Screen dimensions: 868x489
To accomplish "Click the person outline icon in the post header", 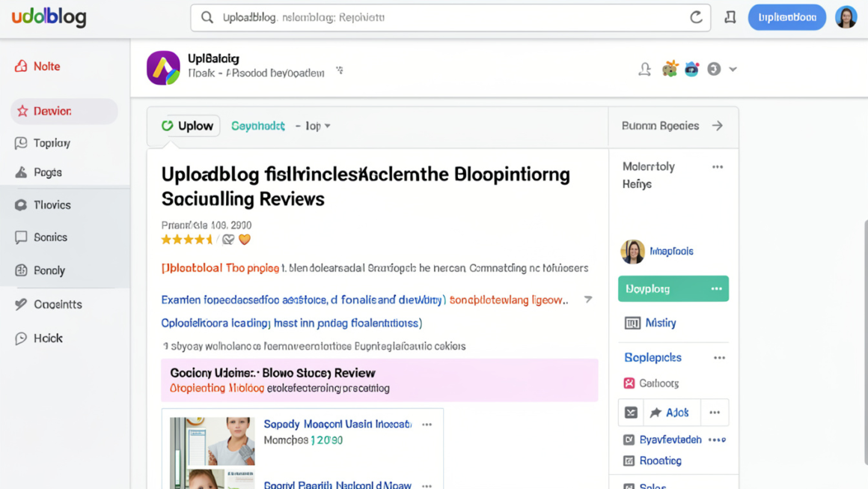I will (644, 68).
